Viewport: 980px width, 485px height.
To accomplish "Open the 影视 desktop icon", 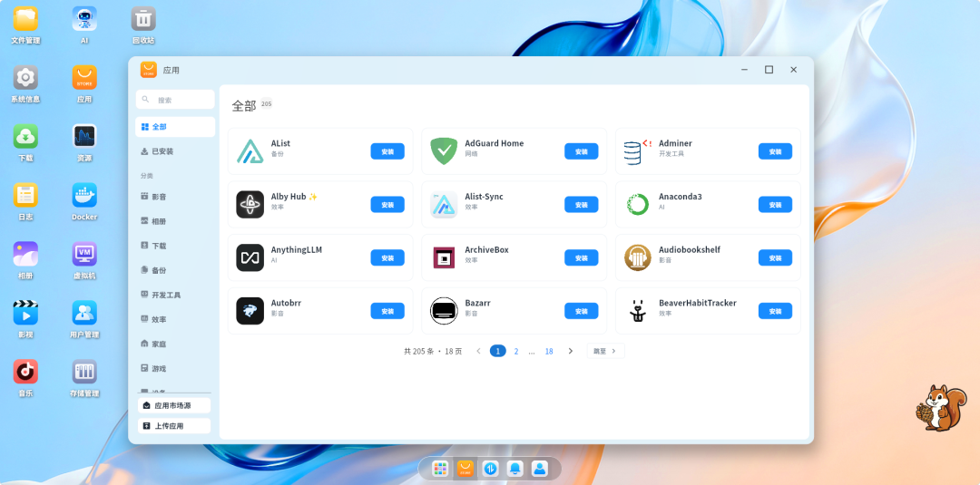I will 25,313.
